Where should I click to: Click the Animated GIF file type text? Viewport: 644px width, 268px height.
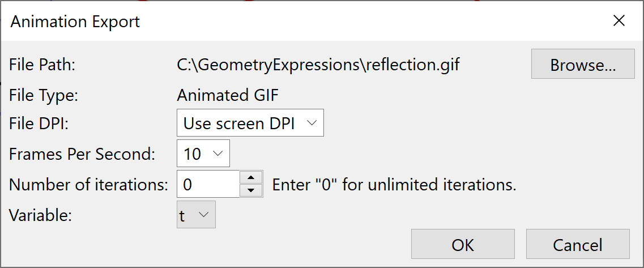pyautogui.click(x=228, y=95)
